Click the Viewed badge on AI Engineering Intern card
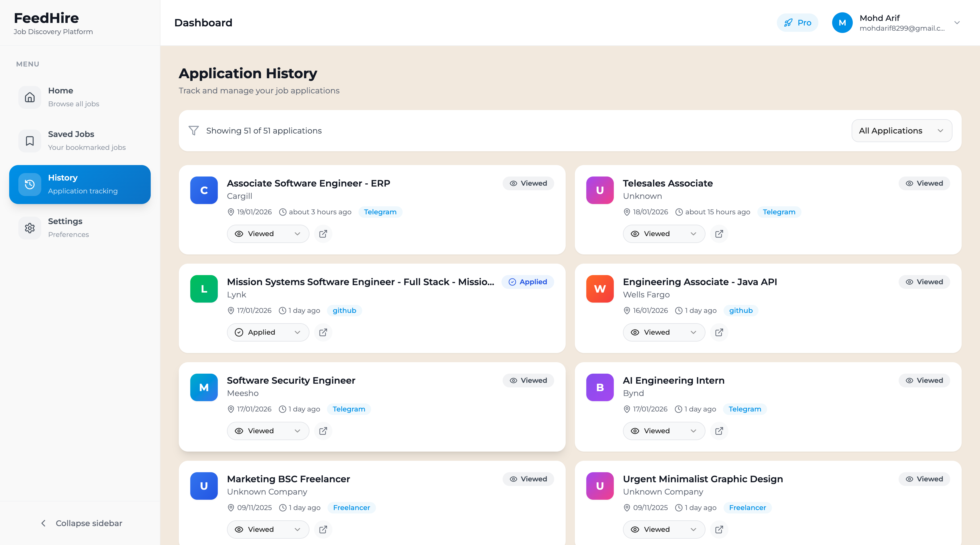Screen dimensions: 980x545 (x=924, y=380)
